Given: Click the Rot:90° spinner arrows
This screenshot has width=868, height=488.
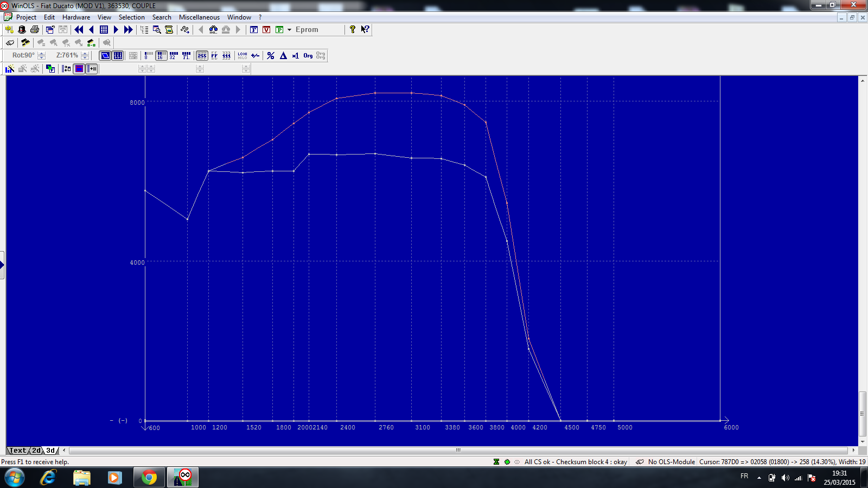Looking at the screenshot, I should 41,55.
